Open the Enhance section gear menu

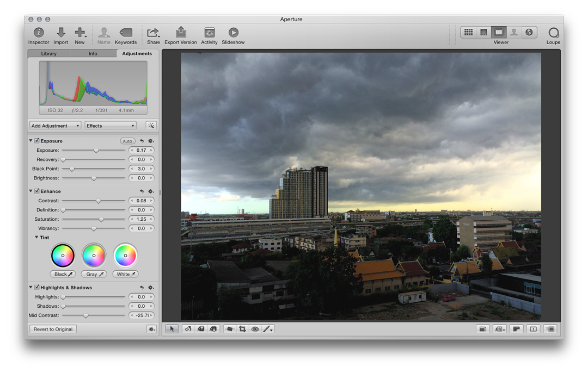tap(151, 191)
